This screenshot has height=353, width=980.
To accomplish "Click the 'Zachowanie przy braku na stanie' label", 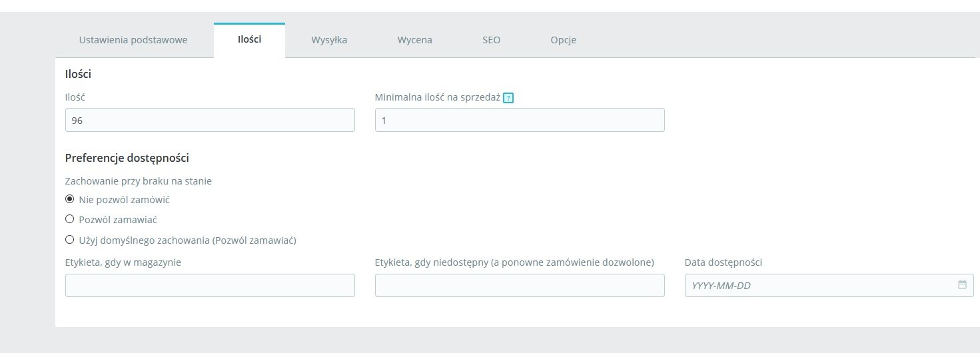I will (138, 180).
